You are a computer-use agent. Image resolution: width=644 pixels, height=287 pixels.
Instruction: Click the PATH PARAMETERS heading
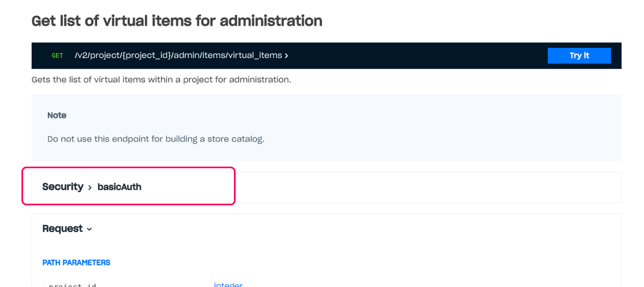click(76, 263)
